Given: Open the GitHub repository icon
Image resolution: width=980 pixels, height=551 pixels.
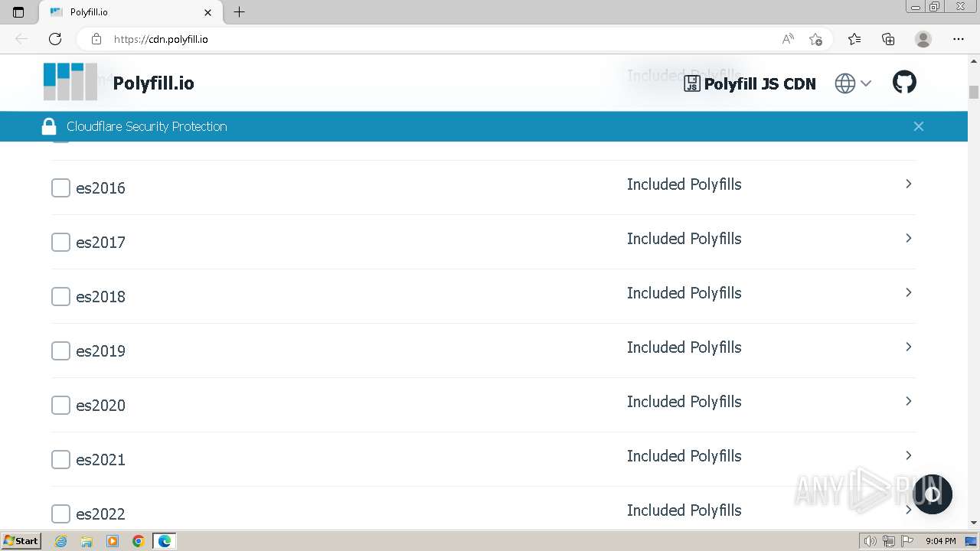Looking at the screenshot, I should click(904, 83).
